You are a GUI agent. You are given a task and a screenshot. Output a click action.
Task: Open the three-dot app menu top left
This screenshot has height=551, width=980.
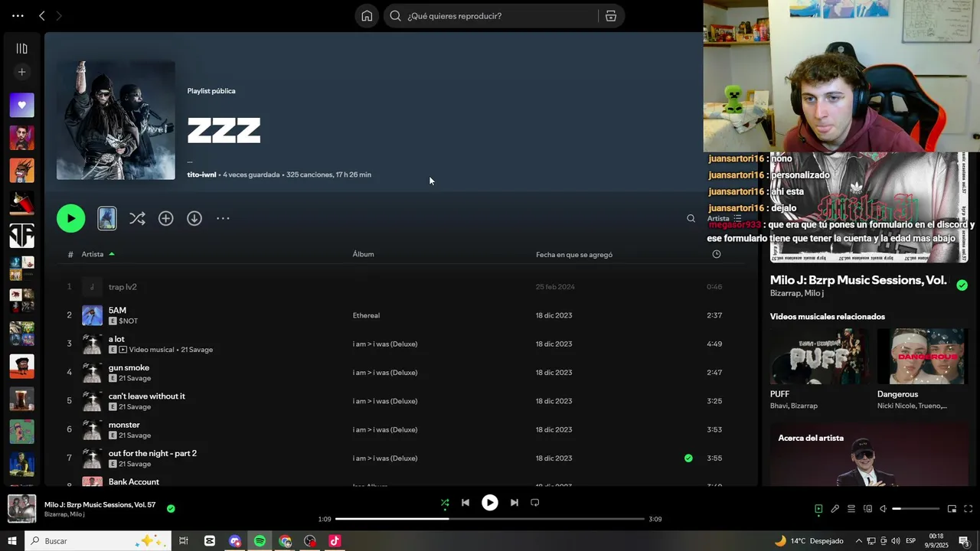(x=18, y=15)
